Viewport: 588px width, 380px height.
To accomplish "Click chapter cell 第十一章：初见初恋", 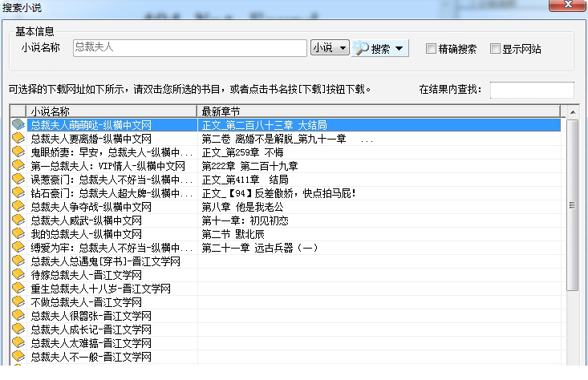I will coord(245,220).
